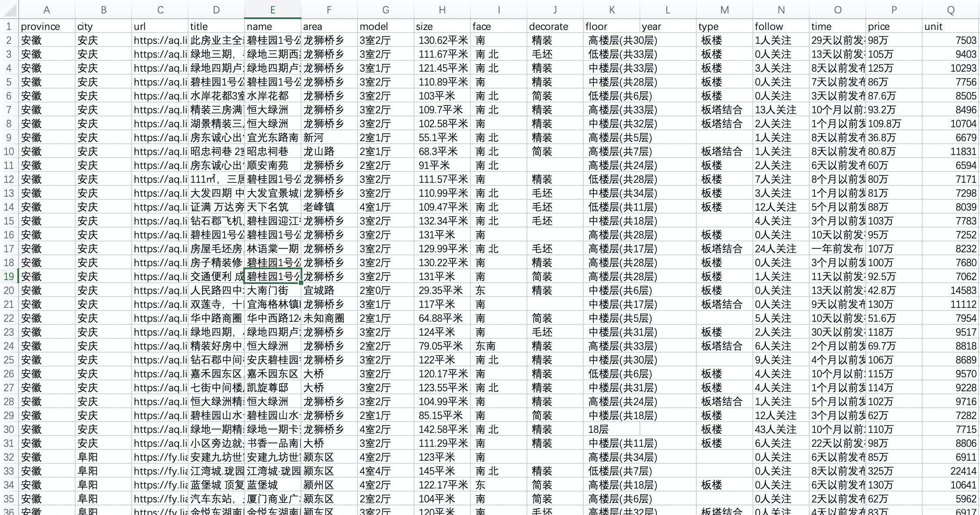Click time cell 一年前发布
This screenshot has width=980, height=515.
point(837,249)
